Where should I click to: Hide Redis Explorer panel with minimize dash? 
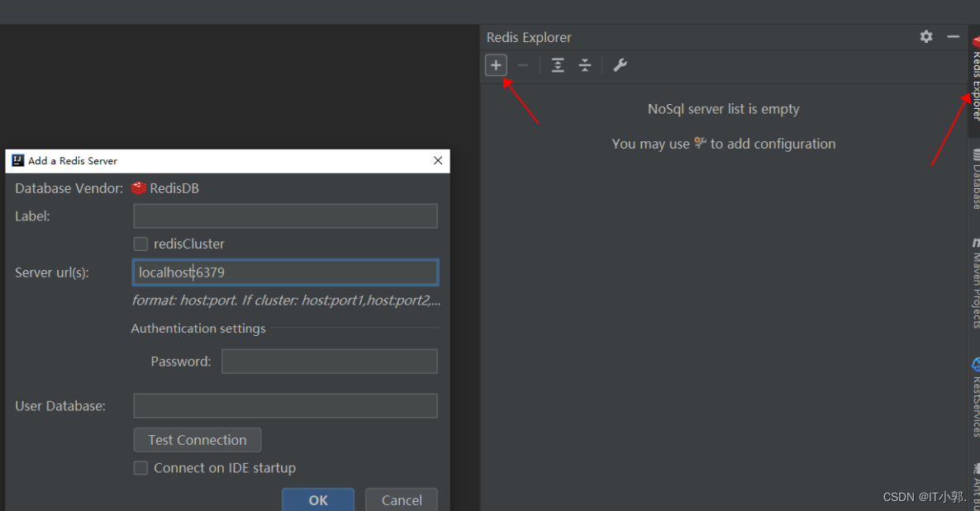[x=953, y=37]
